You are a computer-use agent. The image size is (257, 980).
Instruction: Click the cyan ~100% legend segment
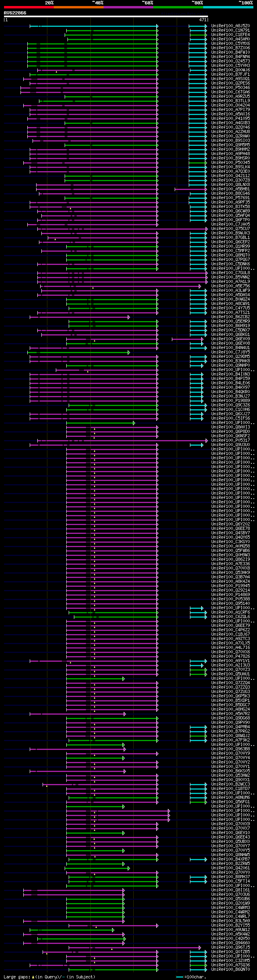(228, 7)
